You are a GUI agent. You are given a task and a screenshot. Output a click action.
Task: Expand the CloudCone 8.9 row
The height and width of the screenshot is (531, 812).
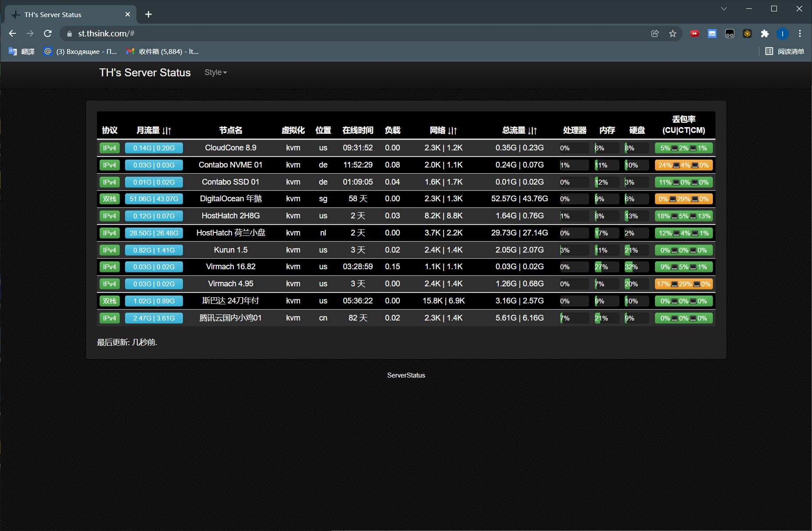coord(406,148)
